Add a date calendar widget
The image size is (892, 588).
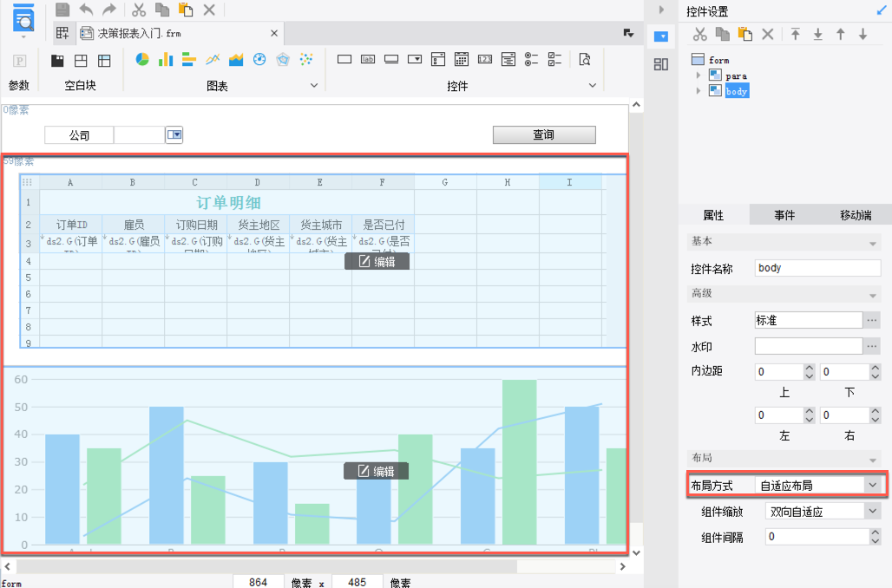(x=462, y=59)
